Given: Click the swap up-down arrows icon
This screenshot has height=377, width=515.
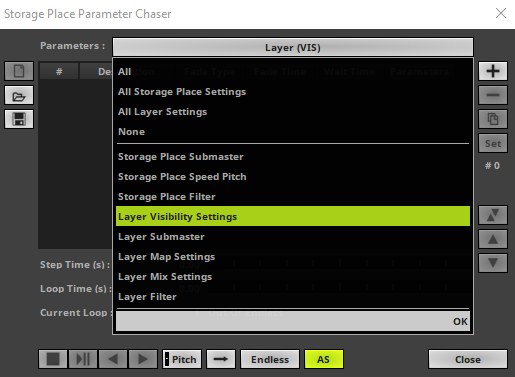Looking at the screenshot, I should coord(493,215).
